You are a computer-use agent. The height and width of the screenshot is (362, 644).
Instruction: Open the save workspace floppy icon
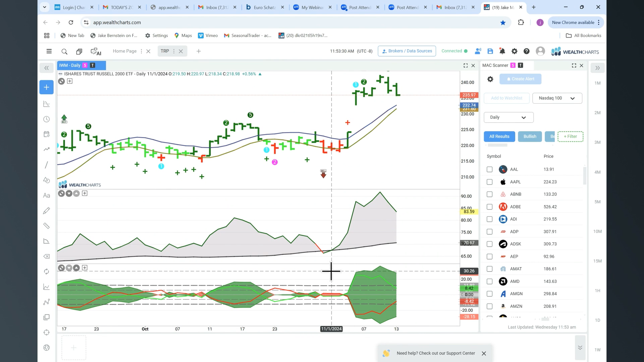pyautogui.click(x=490, y=51)
